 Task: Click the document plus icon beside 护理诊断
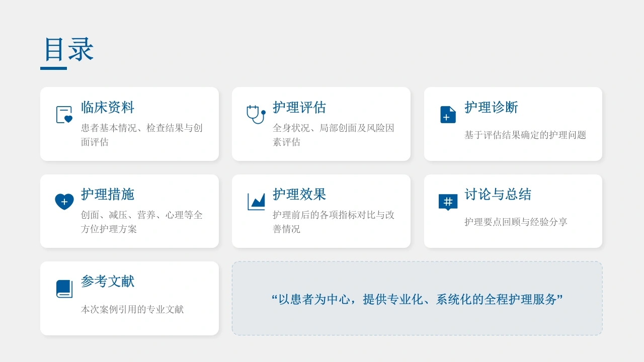click(448, 115)
